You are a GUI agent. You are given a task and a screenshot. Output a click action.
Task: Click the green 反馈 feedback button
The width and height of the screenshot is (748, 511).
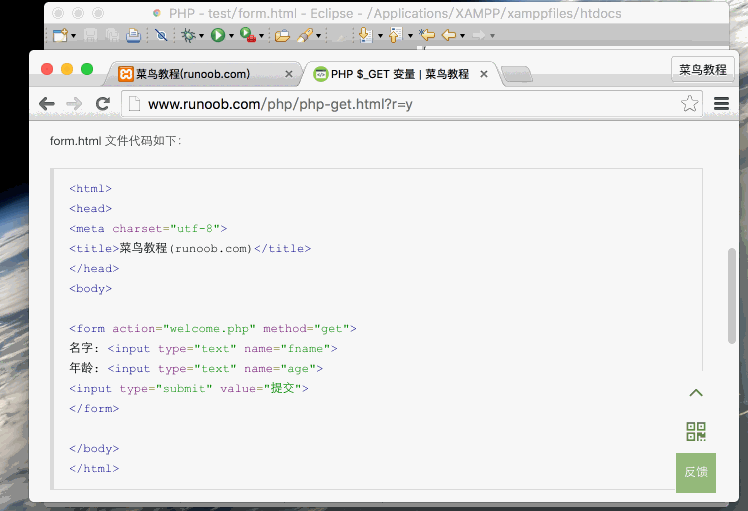pyautogui.click(x=696, y=472)
